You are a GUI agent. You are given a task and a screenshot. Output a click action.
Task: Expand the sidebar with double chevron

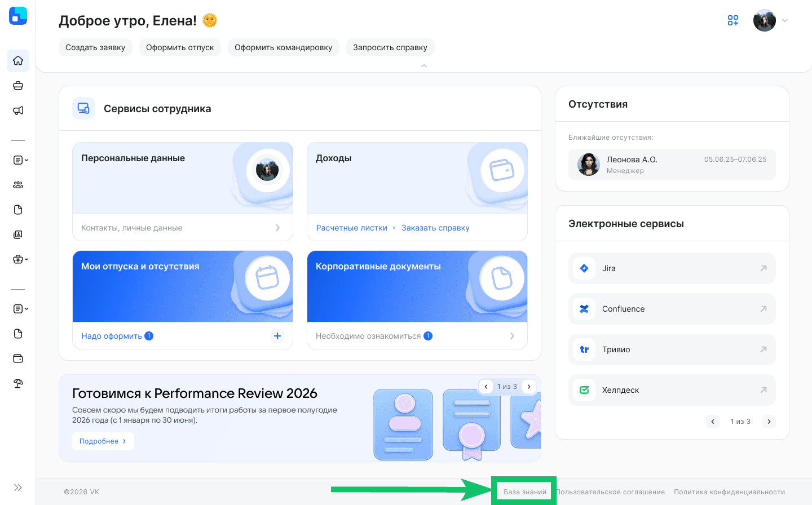pyautogui.click(x=18, y=488)
